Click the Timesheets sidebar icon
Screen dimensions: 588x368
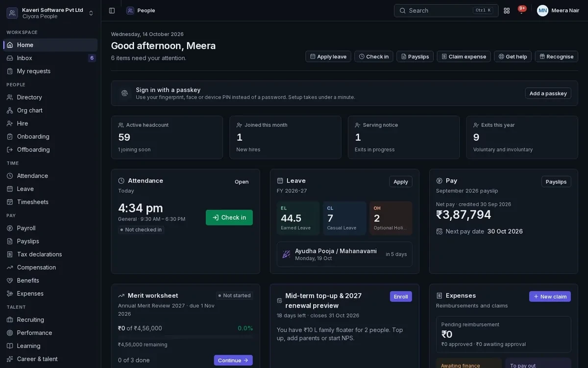[10, 202]
